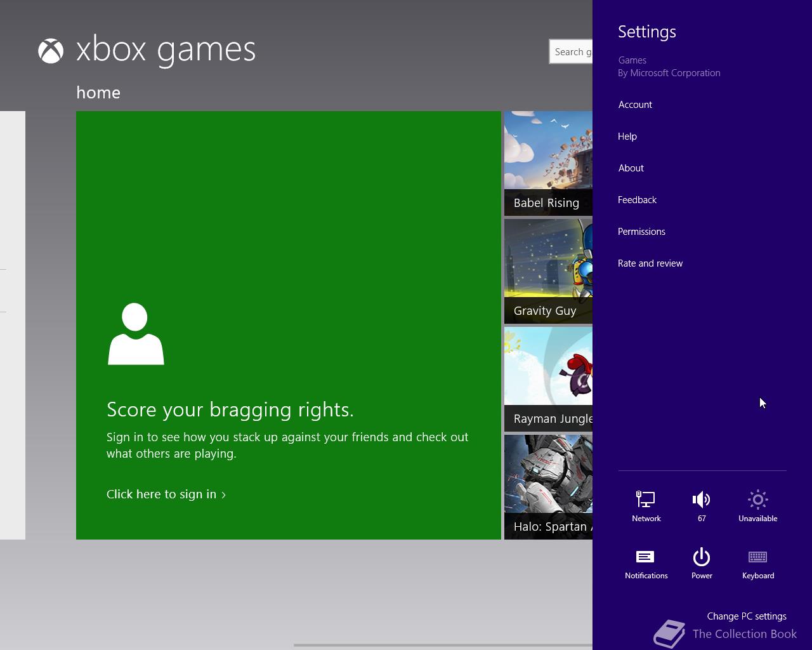Image resolution: width=812 pixels, height=650 pixels.
Task: Open the Gravity Guy game tile
Action: 548,272
